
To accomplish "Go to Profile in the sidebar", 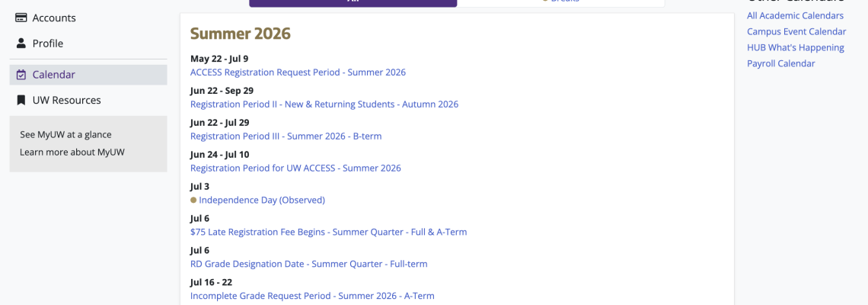I will point(88,43).
